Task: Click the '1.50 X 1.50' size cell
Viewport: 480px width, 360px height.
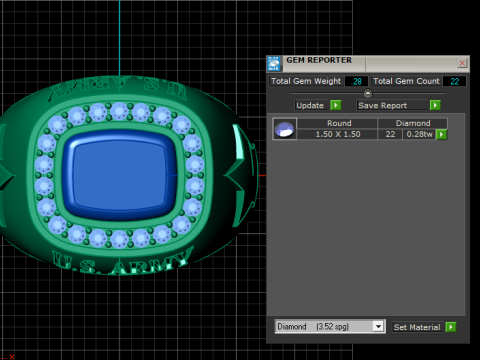Action: 337,134
